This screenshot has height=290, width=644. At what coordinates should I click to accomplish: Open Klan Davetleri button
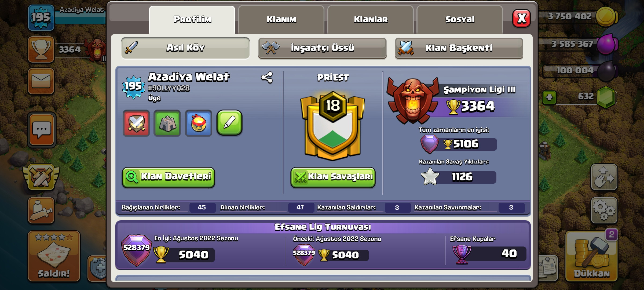click(169, 177)
